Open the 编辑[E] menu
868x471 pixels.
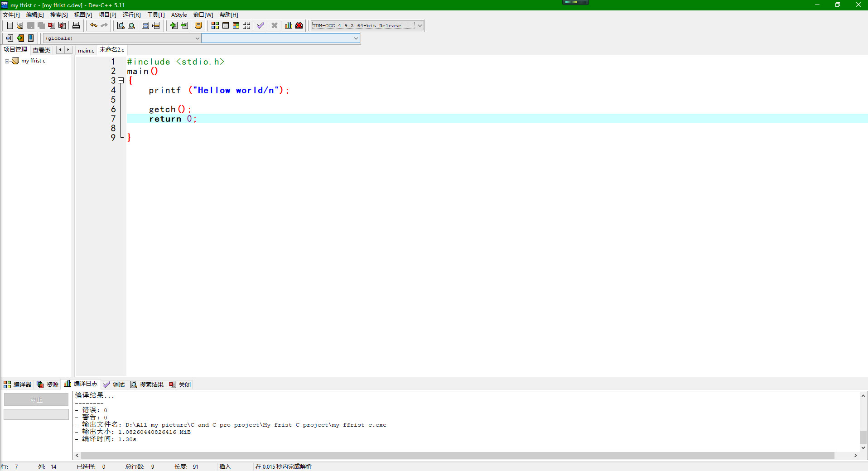pos(35,15)
